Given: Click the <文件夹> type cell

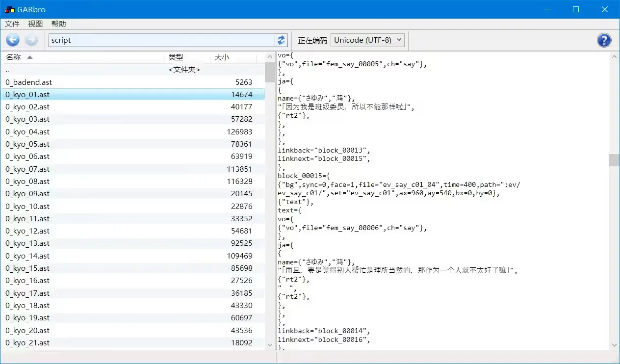Looking at the screenshot, I should 184,70.
